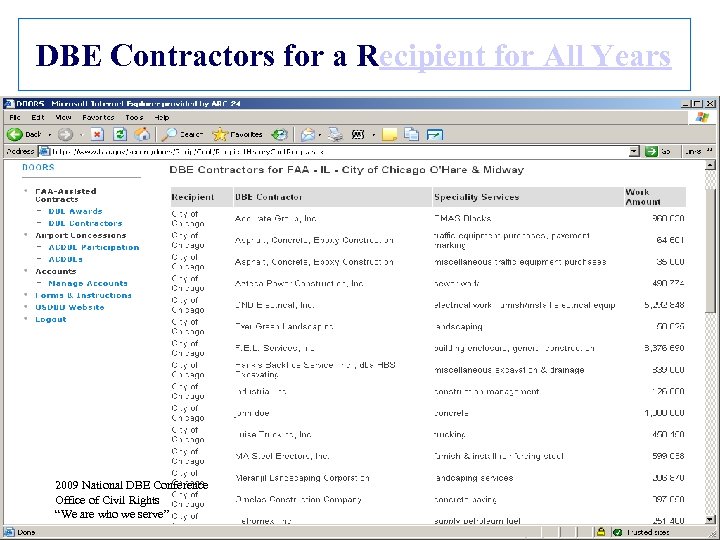Open the Home page icon
Screen dimensions: 720x540
coord(142,134)
